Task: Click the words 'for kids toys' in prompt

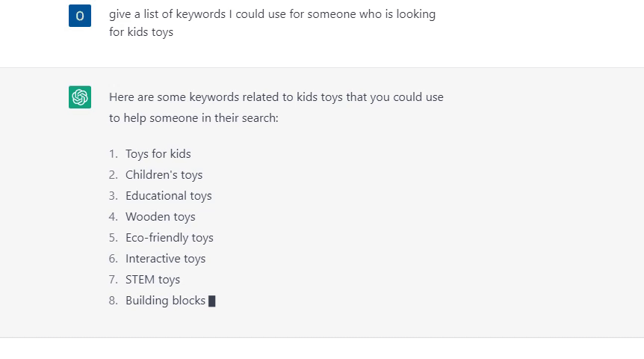Action: [x=141, y=32]
